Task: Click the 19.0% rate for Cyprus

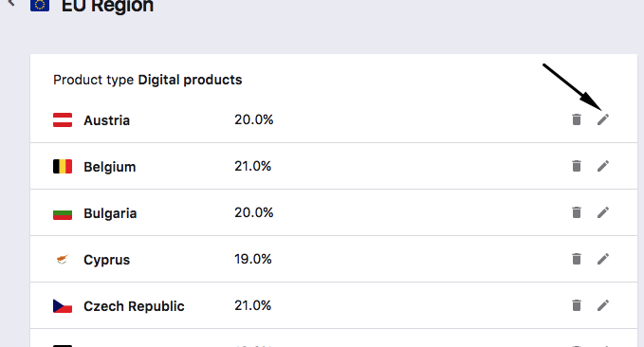Action: pyautogui.click(x=252, y=259)
